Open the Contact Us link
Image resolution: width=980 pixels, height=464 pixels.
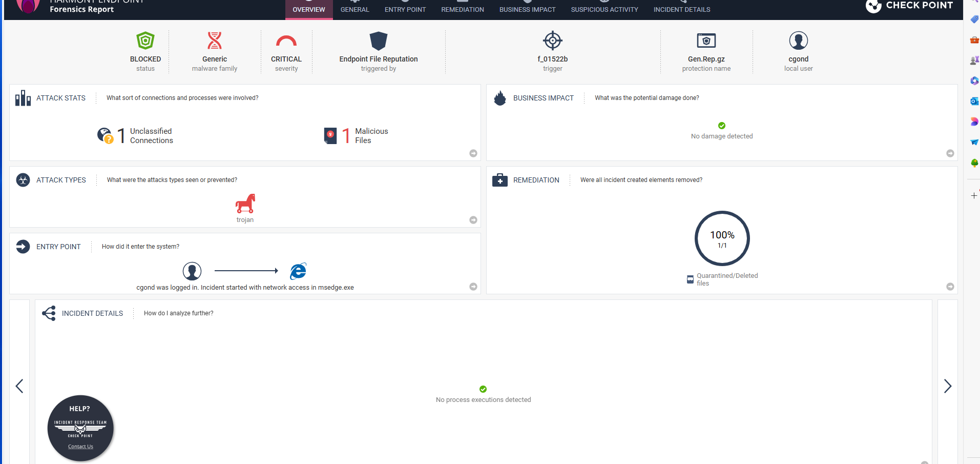point(80,447)
